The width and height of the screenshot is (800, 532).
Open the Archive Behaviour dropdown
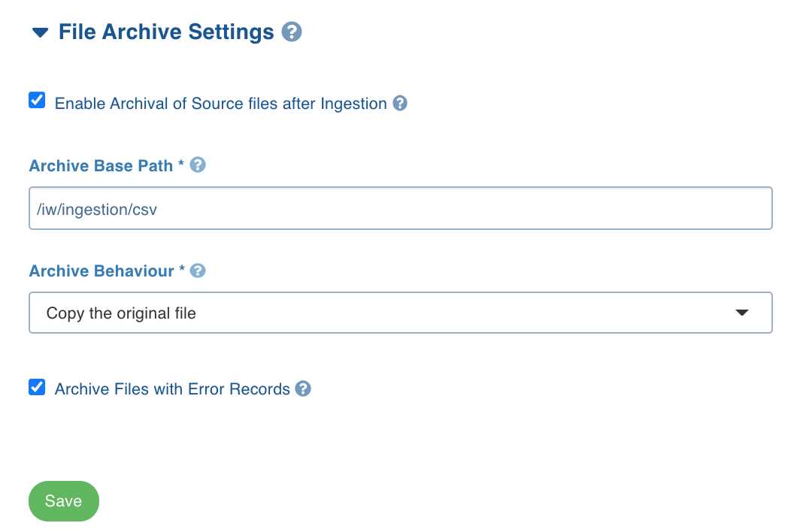point(401,313)
